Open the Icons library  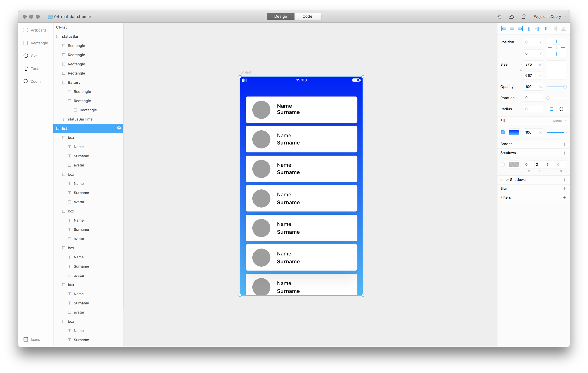(x=32, y=339)
